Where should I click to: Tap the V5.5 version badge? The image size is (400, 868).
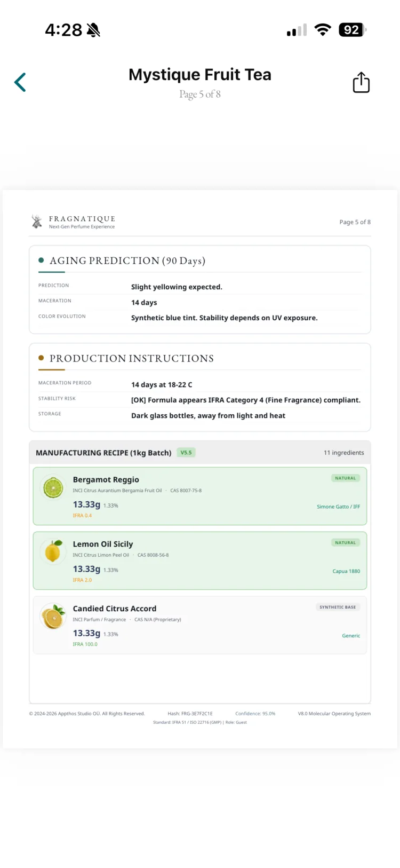click(186, 453)
